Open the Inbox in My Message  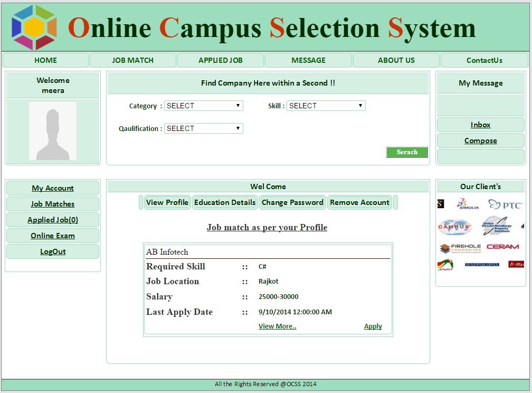click(x=480, y=125)
